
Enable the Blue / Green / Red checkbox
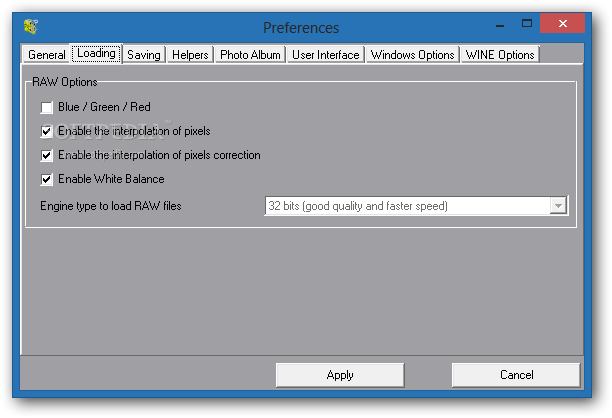46,107
